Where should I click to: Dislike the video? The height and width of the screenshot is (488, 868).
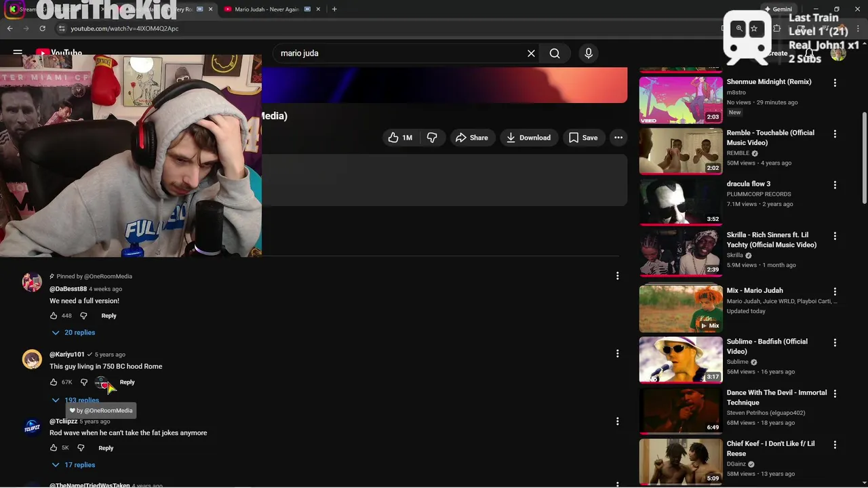pos(432,138)
